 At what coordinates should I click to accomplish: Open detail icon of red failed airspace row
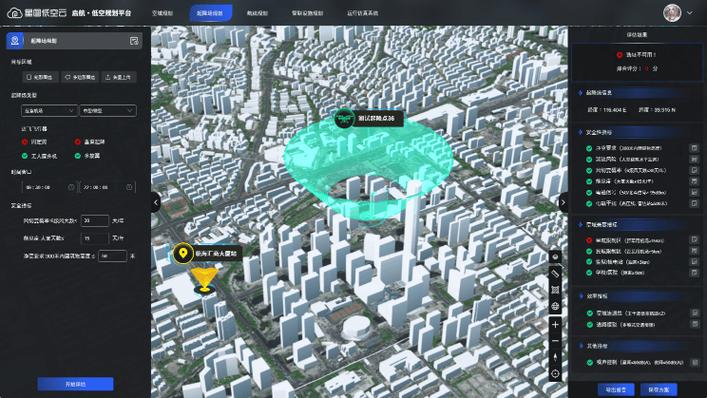click(694, 240)
